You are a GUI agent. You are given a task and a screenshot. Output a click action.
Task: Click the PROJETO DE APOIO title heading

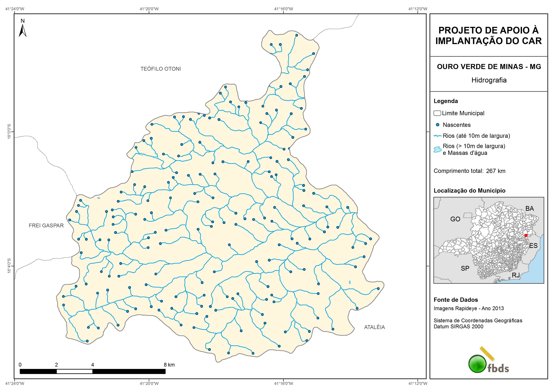coord(489,36)
